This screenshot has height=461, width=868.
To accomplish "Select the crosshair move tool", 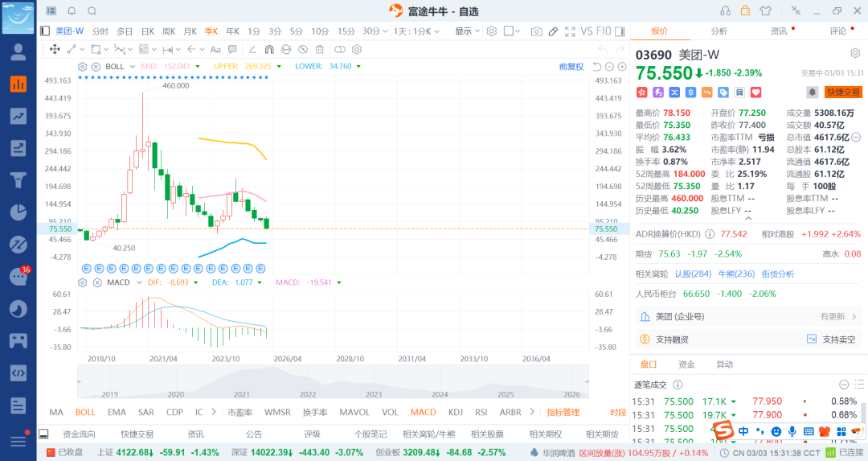I will [55, 49].
